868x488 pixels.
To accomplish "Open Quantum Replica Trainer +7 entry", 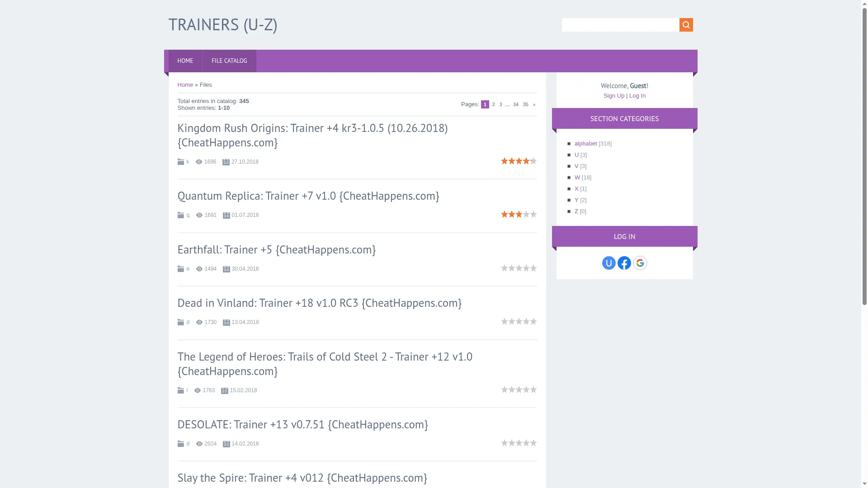I will [x=308, y=196].
